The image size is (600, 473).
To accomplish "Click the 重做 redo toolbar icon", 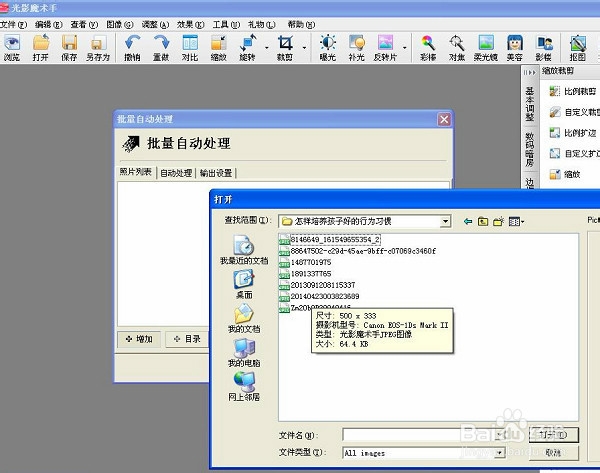I will pos(161,47).
